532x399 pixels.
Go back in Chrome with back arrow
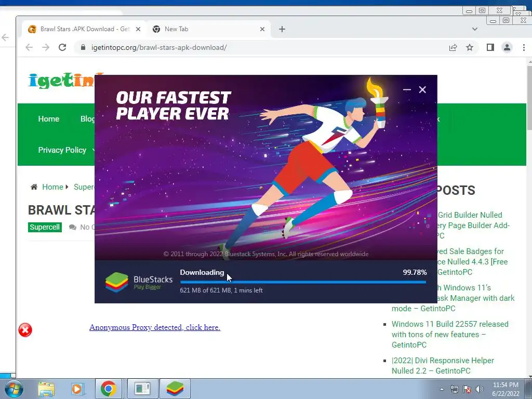pos(29,47)
